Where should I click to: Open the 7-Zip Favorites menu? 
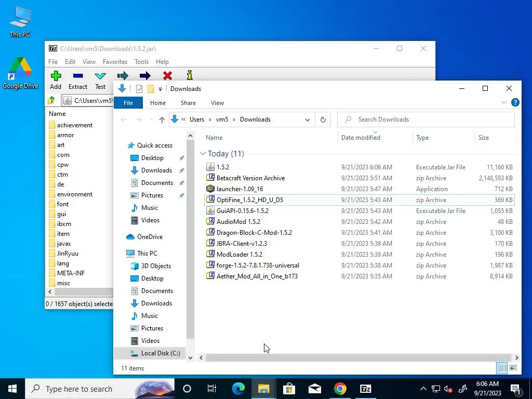point(115,62)
